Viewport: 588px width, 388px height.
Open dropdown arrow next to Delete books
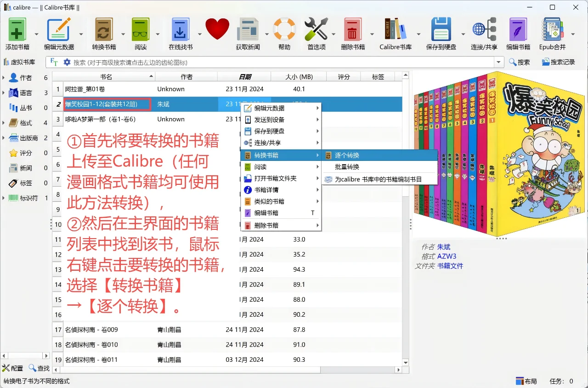pyautogui.click(x=372, y=34)
